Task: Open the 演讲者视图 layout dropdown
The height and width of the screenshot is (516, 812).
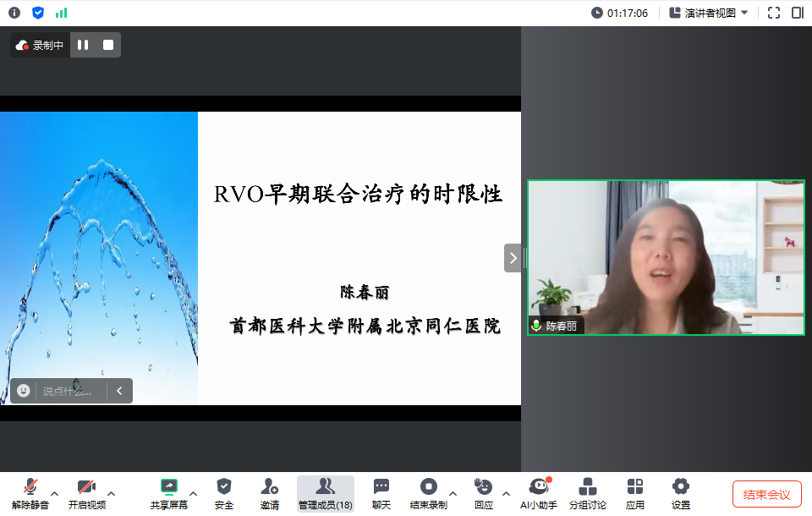Action: coord(709,13)
